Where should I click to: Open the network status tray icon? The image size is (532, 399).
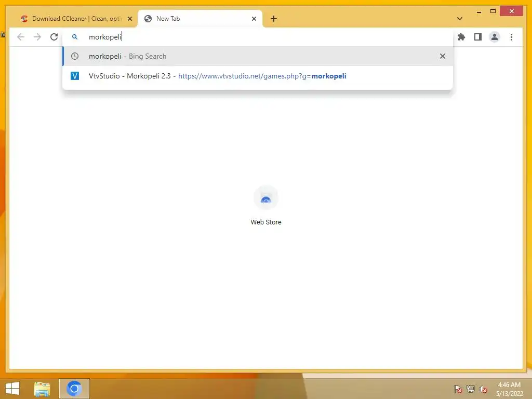coord(471,389)
